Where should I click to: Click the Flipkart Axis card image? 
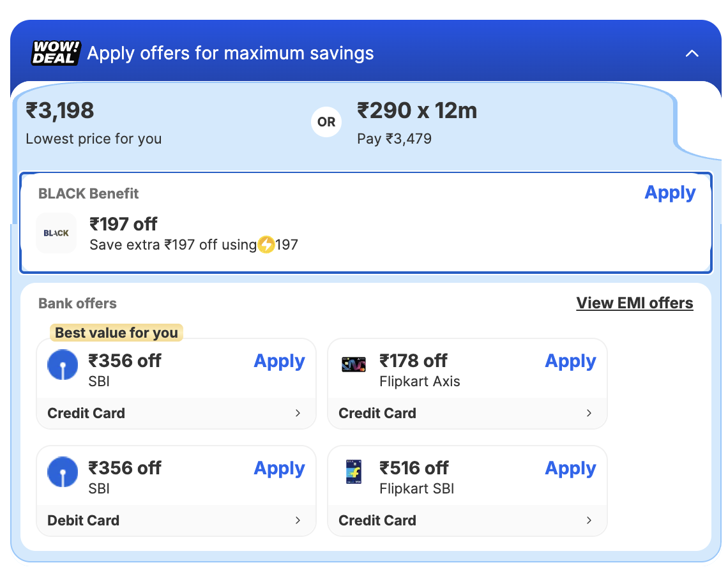coord(354,365)
